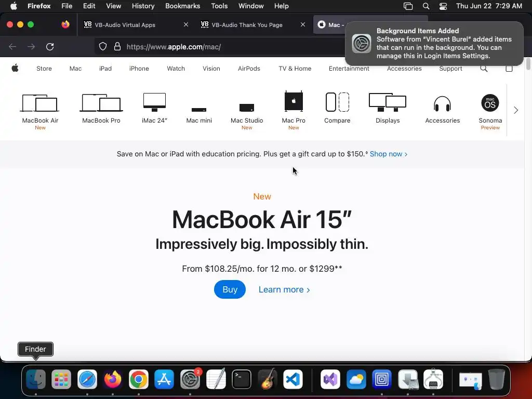Open the purple Visual Studio Dock icon
The height and width of the screenshot is (399, 532).
pyautogui.click(x=330, y=379)
